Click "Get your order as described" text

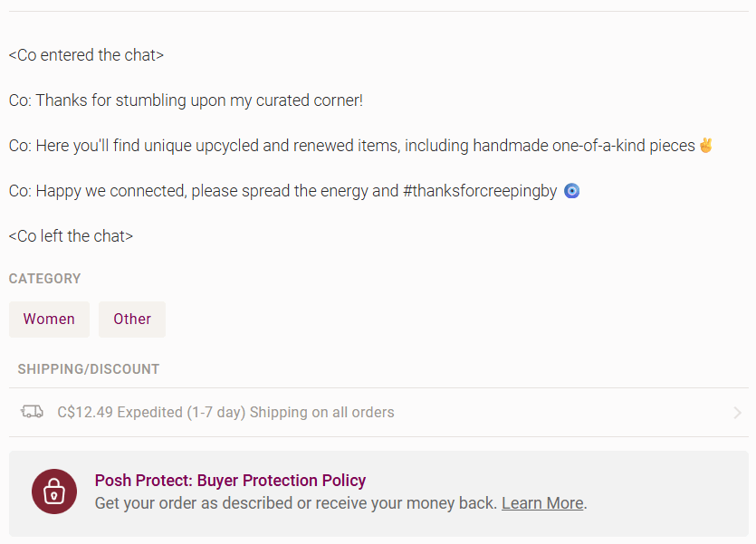point(295,503)
